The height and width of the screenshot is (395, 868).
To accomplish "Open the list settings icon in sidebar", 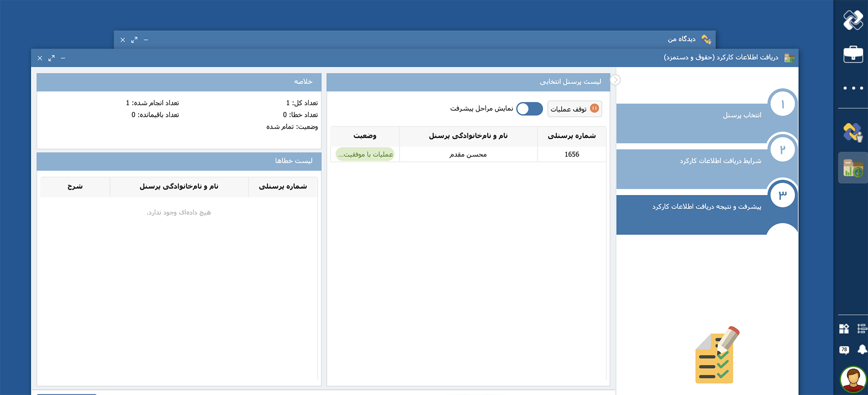I will click(862, 328).
